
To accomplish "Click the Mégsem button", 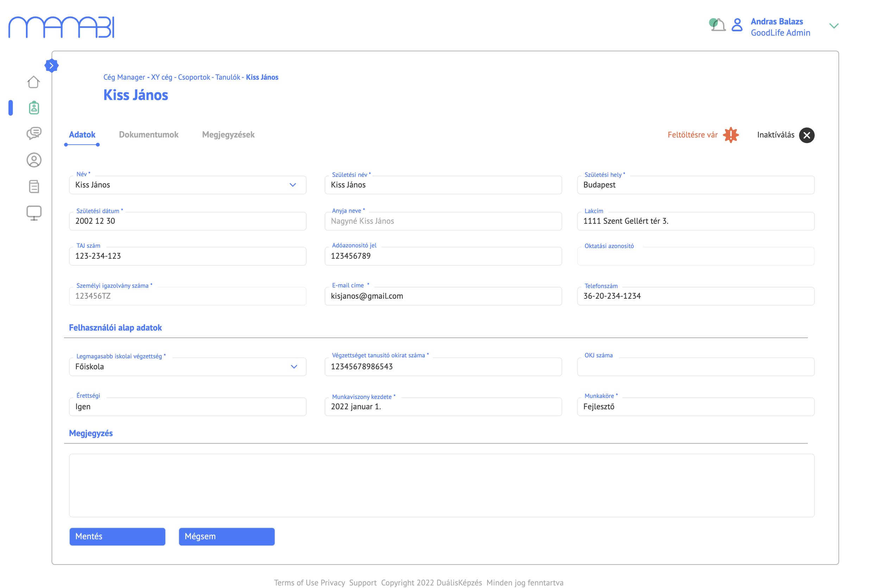I will point(227,536).
